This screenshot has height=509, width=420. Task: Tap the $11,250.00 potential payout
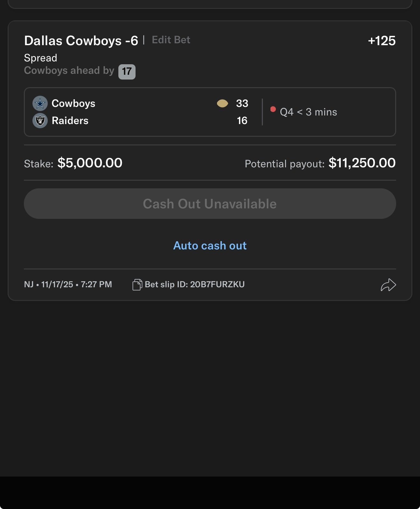click(362, 163)
